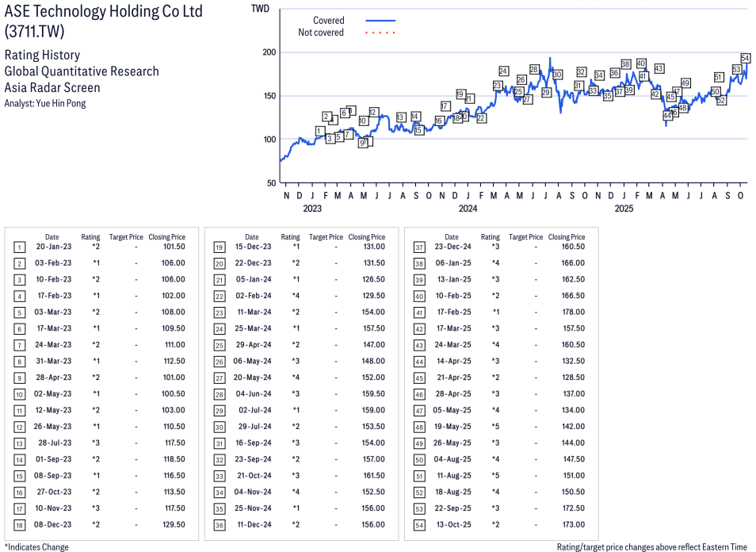Click marker 54 on the price chart
Image resolution: width=756 pixels, height=552 pixels.
[745, 58]
